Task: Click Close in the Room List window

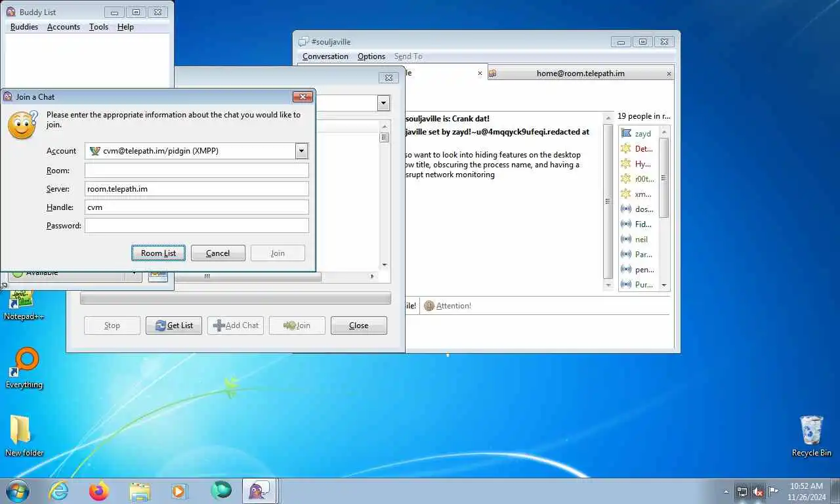Action: [359, 325]
